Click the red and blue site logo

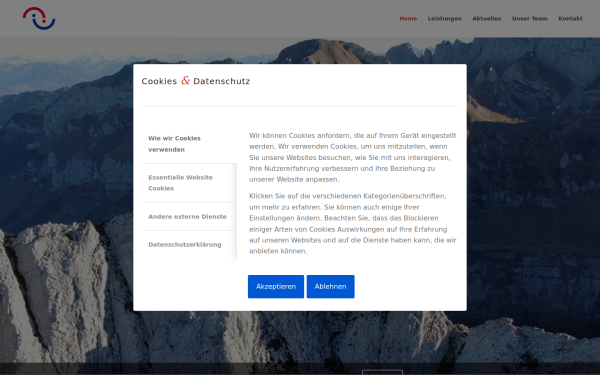[39, 18]
